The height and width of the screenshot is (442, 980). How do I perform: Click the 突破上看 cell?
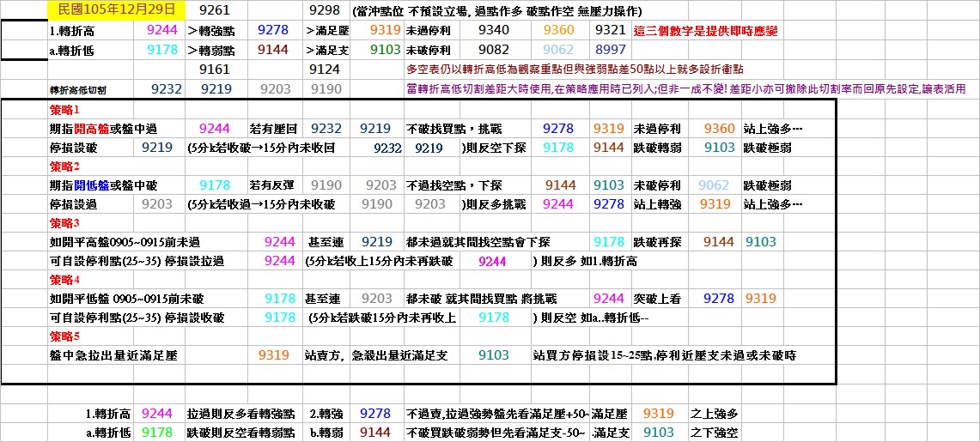coord(658,299)
